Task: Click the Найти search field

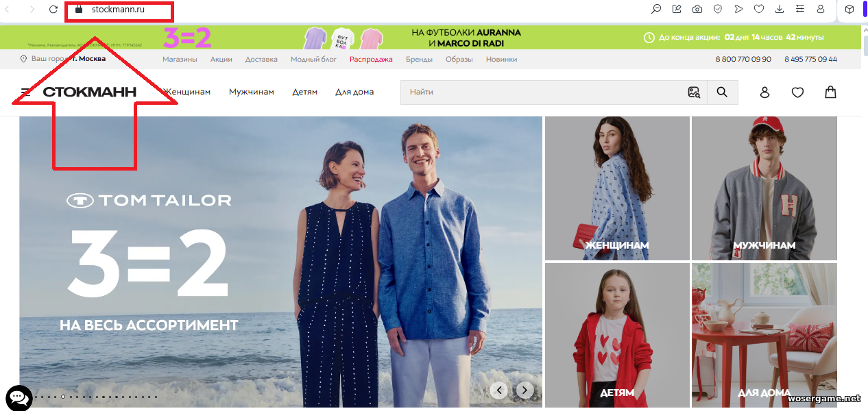Action: coord(542,92)
